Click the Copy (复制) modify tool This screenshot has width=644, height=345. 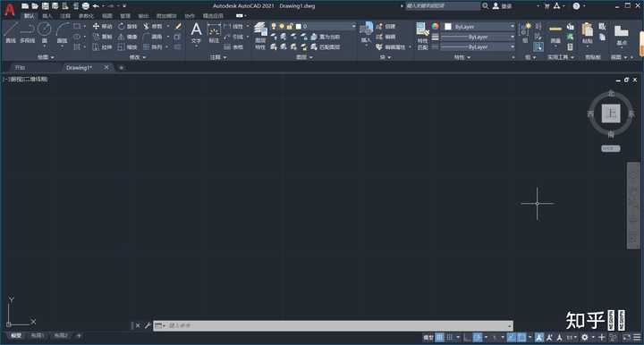pyautogui.click(x=102, y=37)
